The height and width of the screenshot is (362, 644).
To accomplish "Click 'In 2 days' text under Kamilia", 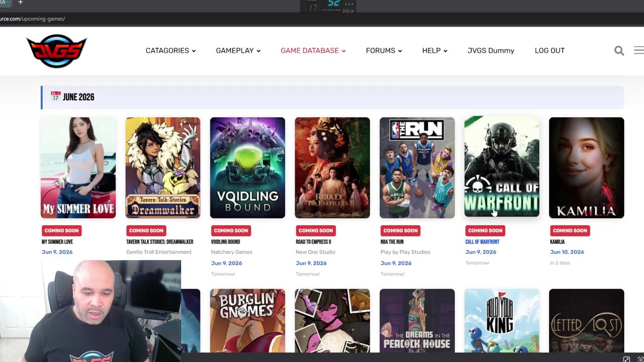I will [560, 263].
